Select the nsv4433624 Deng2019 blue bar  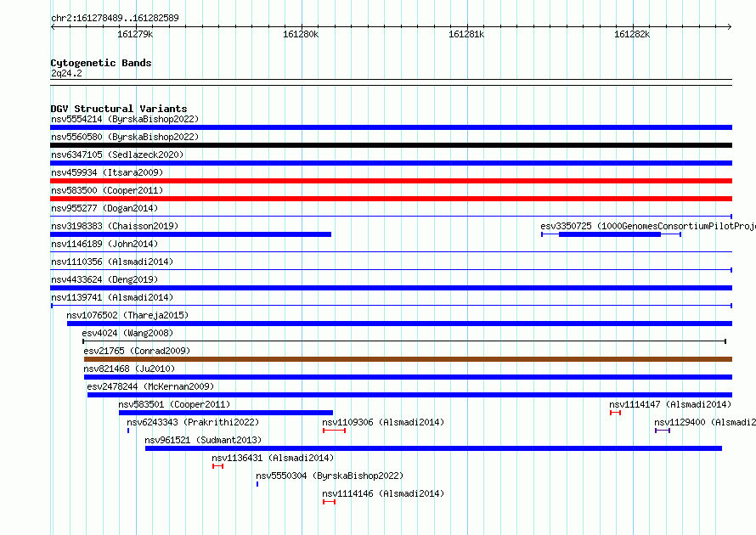[391, 288]
